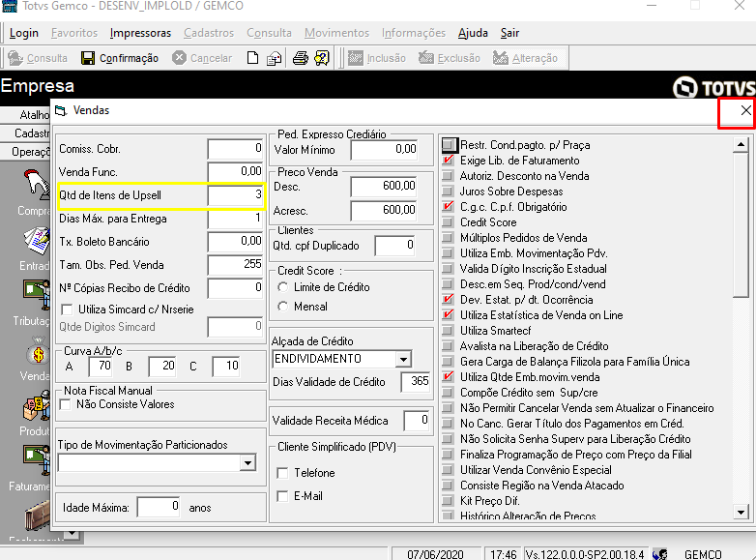Enable the Credit Score checkbox

click(449, 221)
